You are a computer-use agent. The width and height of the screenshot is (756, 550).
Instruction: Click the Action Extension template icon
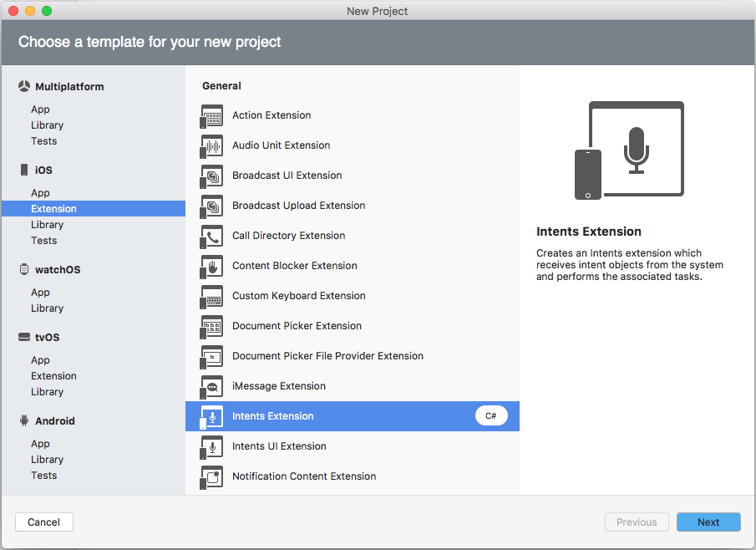point(212,116)
